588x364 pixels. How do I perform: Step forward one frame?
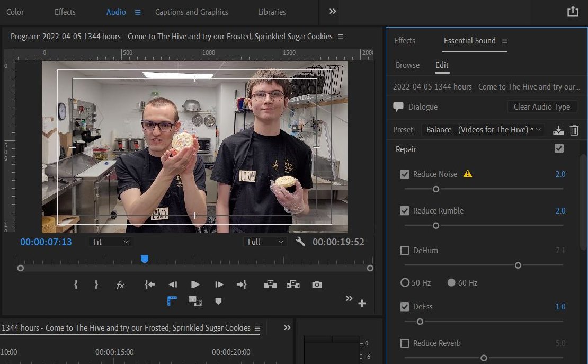(219, 285)
